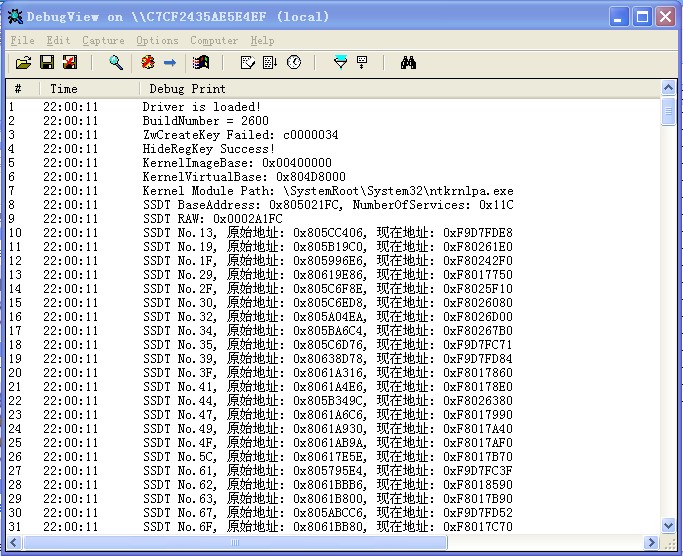
Task: Click the Debug Print column header
Action: click(400, 89)
